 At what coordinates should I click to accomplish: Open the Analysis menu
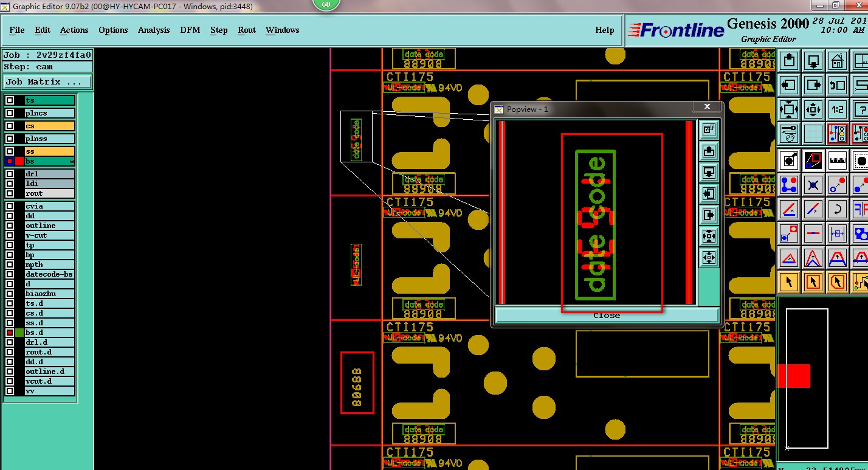[x=154, y=30]
